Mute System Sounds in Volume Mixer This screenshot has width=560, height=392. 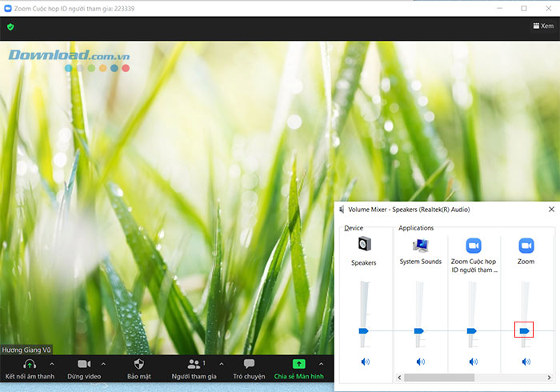[420, 362]
